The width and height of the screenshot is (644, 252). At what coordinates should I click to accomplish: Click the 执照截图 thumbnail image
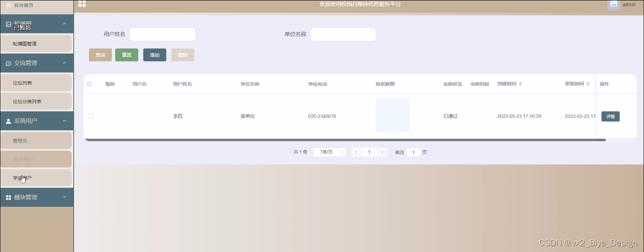pyautogui.click(x=392, y=115)
